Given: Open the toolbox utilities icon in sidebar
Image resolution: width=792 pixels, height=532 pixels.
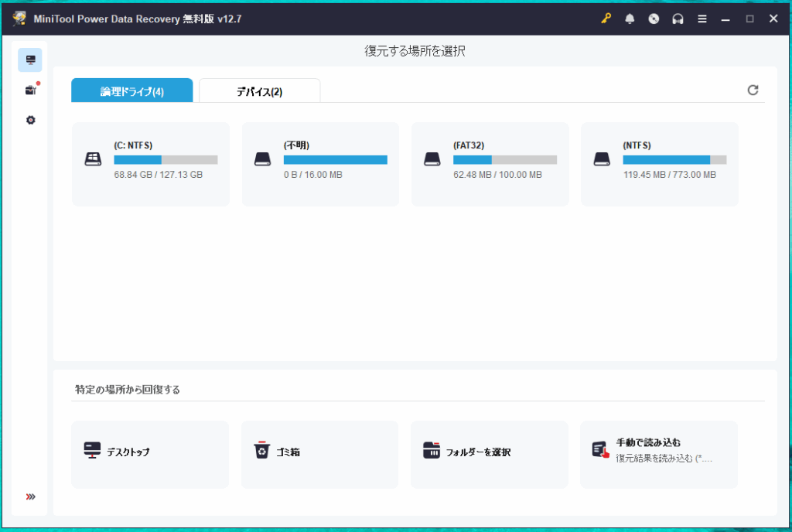Looking at the screenshot, I should (x=30, y=90).
